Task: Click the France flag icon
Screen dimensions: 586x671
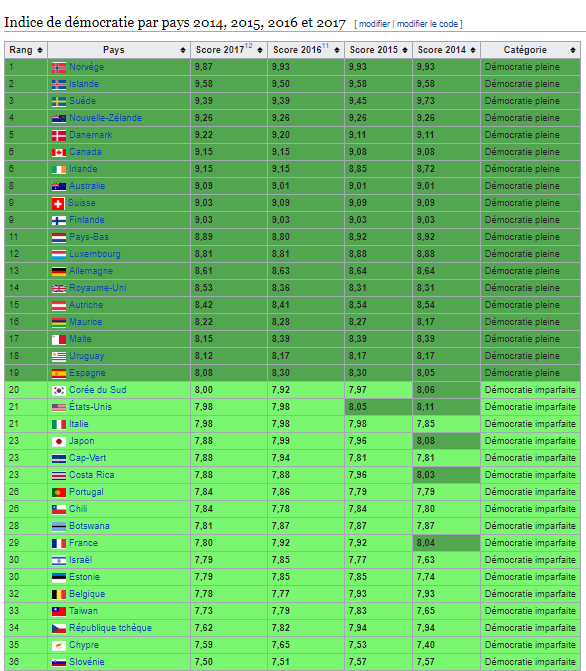Action: click(59, 543)
